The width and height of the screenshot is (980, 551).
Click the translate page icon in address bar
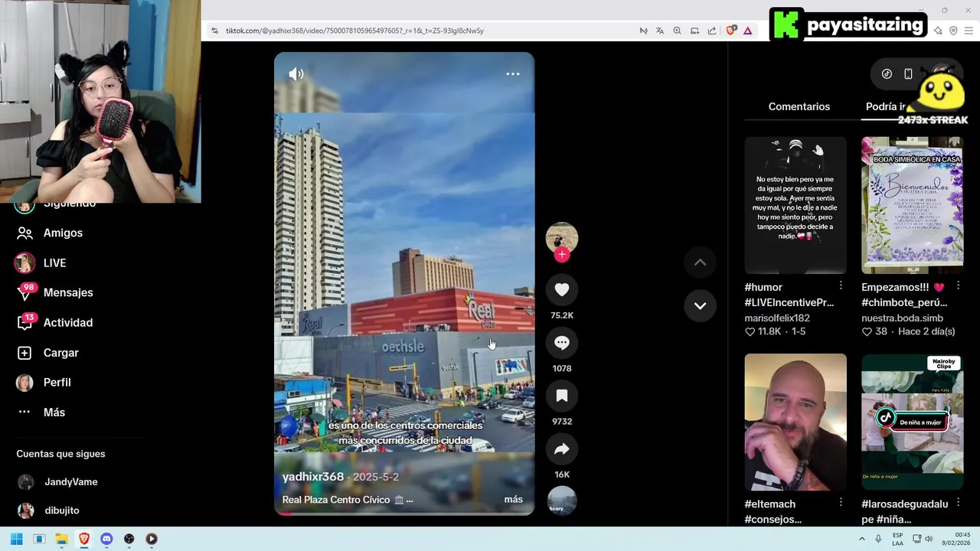[x=660, y=31]
